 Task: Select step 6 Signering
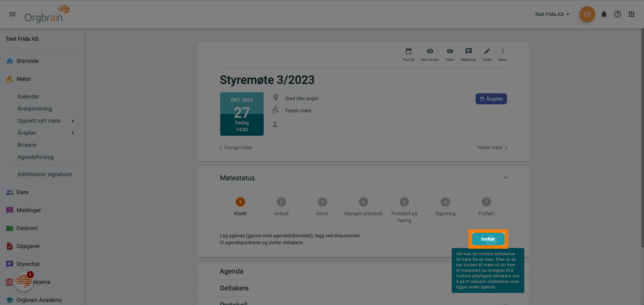tap(445, 207)
